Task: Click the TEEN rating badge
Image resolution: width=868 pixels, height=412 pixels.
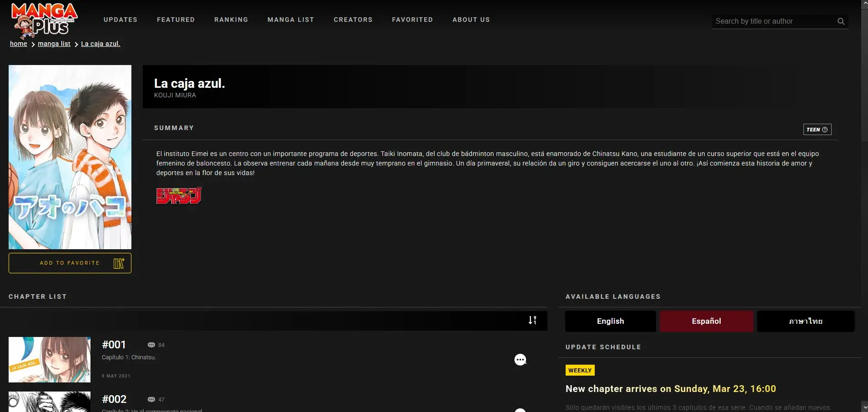Action: (817, 130)
